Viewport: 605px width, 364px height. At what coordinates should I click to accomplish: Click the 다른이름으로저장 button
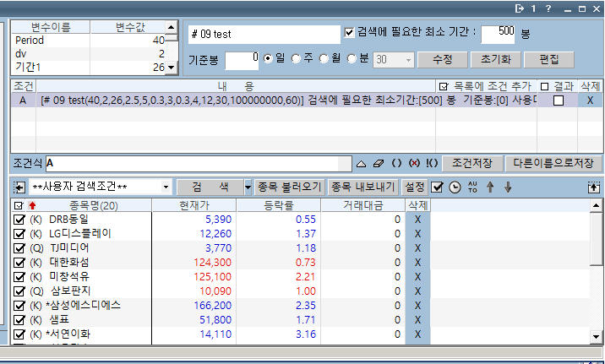(553, 164)
